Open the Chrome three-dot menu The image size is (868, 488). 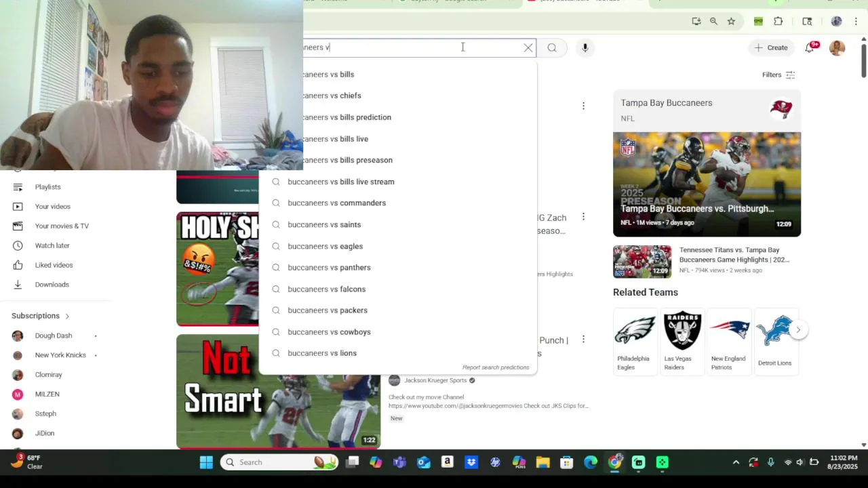856,22
